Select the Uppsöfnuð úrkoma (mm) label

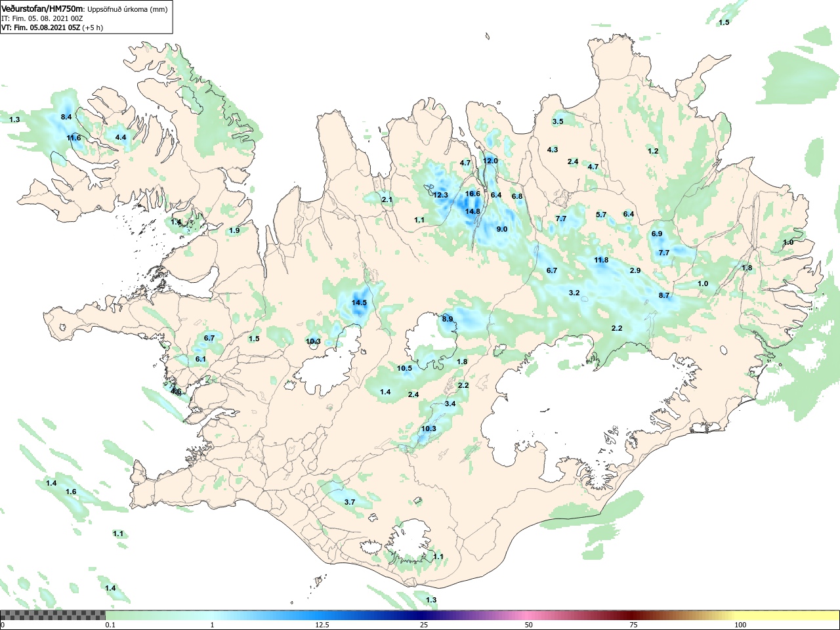click(x=127, y=9)
